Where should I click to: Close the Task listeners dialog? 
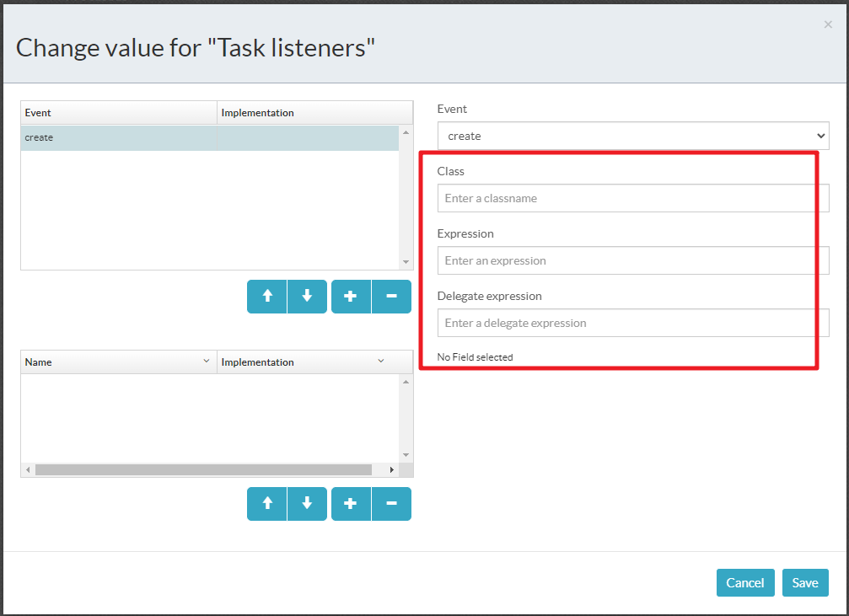pos(828,25)
